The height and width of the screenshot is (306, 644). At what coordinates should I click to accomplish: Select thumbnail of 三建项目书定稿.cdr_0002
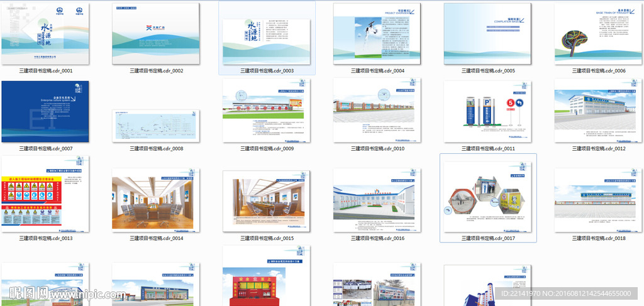(156, 34)
